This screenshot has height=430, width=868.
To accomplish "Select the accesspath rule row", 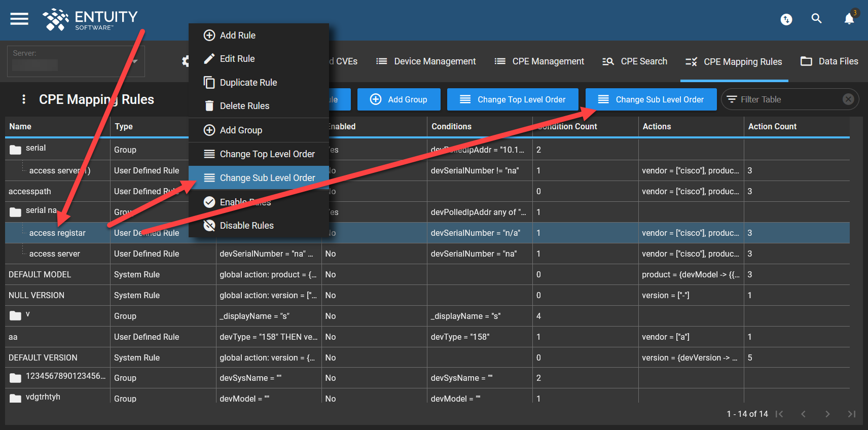I will [427, 191].
